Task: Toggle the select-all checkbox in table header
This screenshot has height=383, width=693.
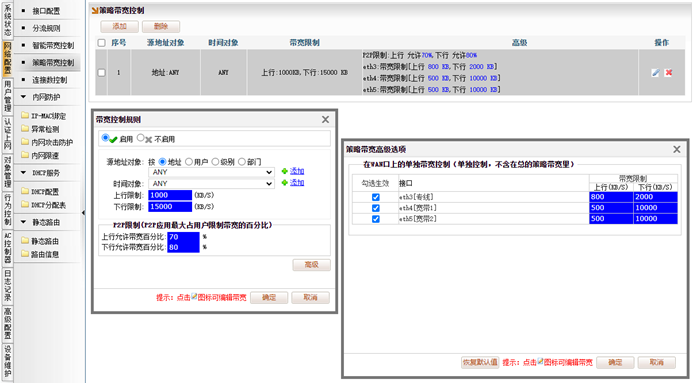Action: pos(102,43)
